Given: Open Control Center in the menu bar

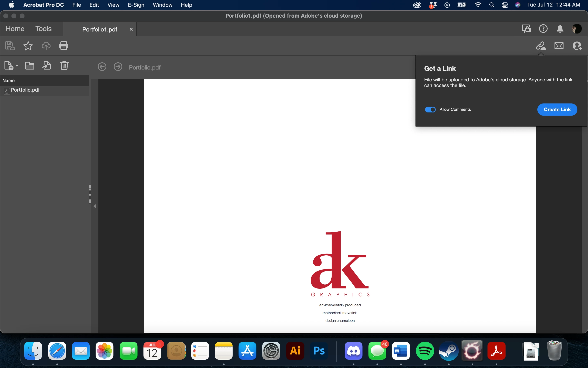Looking at the screenshot, I should click(x=505, y=5).
